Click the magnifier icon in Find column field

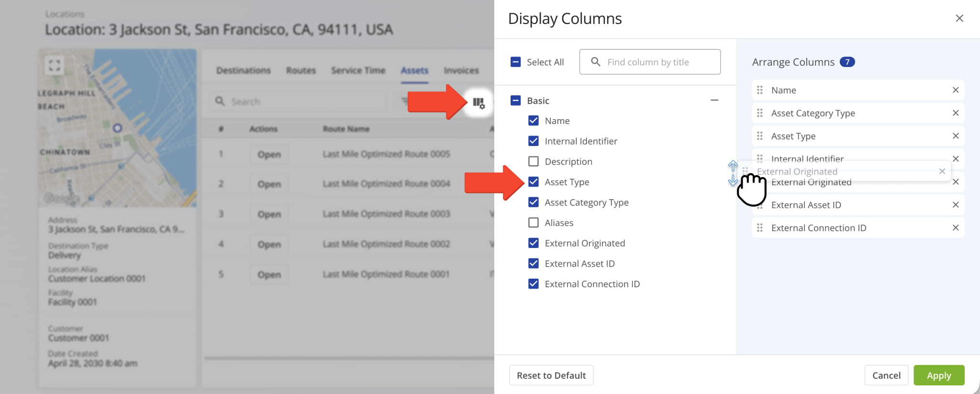pos(596,62)
